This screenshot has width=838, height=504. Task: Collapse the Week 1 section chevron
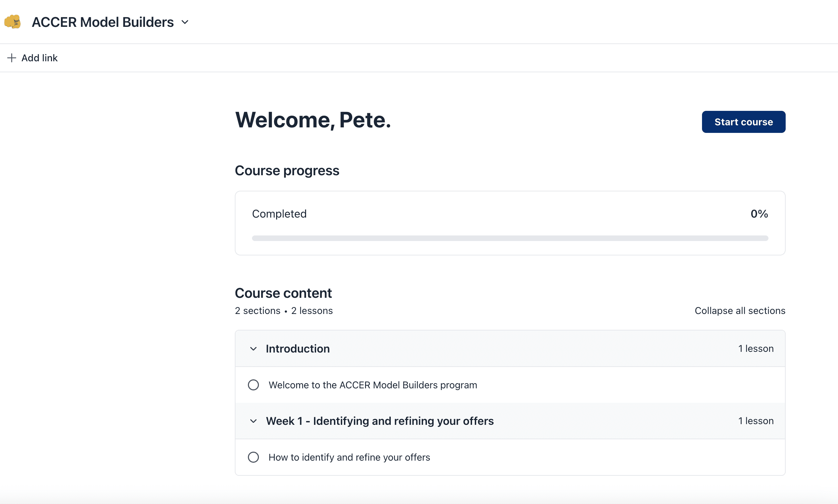tap(253, 421)
